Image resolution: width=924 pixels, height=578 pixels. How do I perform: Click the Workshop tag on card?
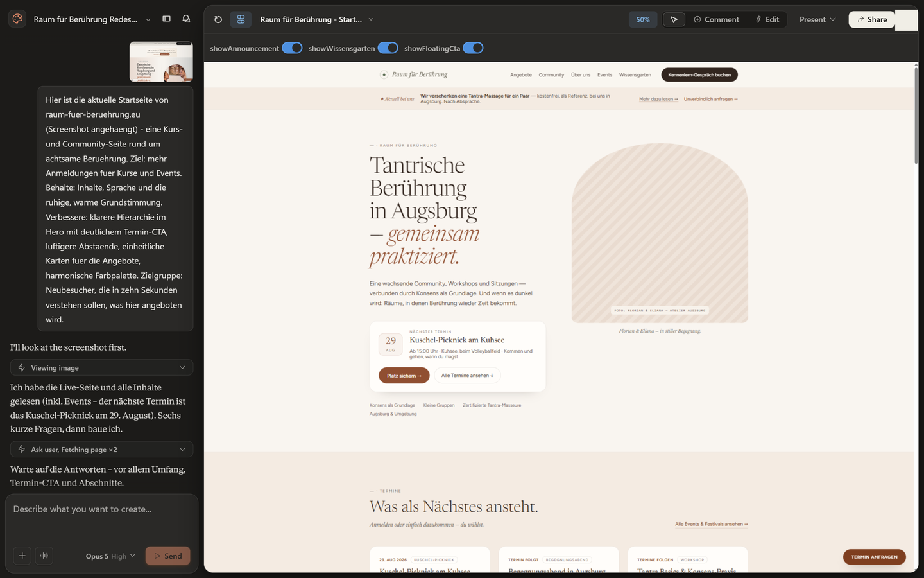click(692, 560)
